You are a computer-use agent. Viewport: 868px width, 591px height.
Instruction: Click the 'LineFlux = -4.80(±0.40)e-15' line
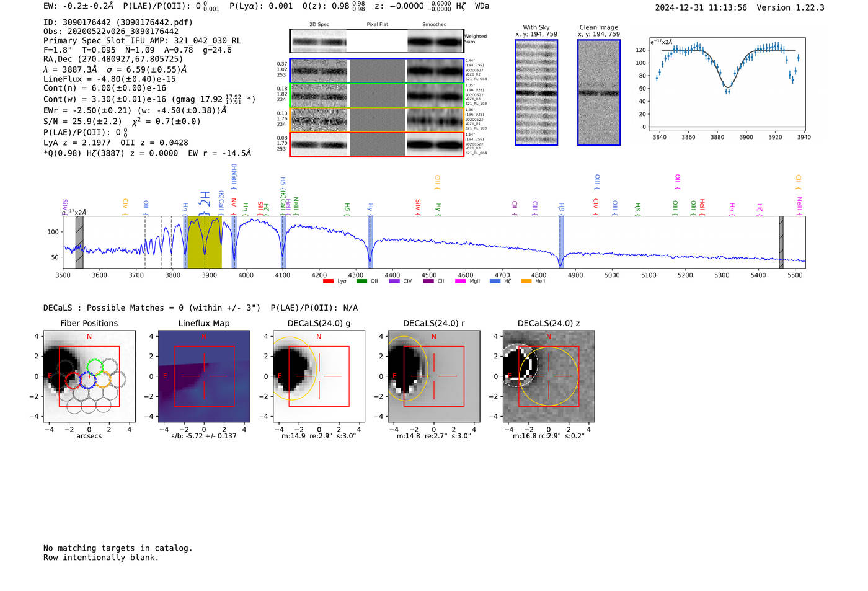point(110,79)
